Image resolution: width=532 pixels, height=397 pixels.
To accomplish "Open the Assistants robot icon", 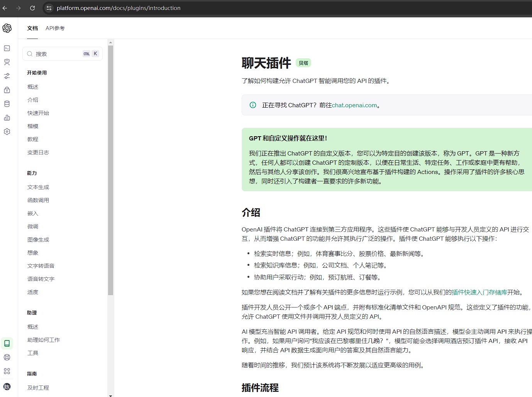I will tap(7, 62).
